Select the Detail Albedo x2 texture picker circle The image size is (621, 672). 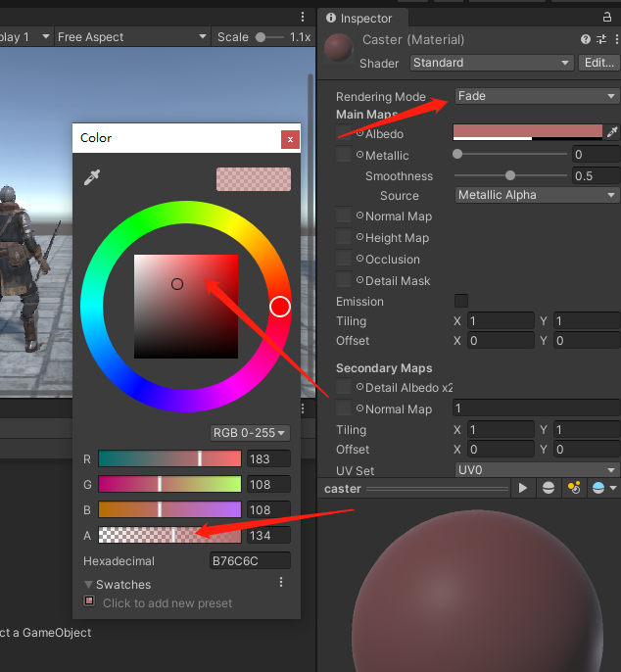(360, 387)
